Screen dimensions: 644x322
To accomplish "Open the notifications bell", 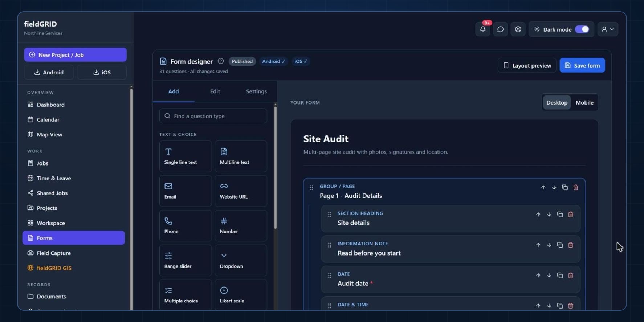I will tap(482, 29).
